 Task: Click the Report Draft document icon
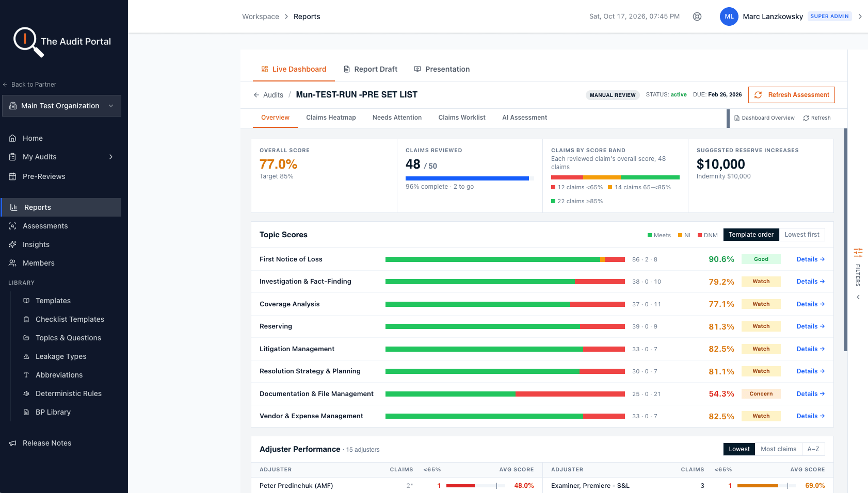347,69
